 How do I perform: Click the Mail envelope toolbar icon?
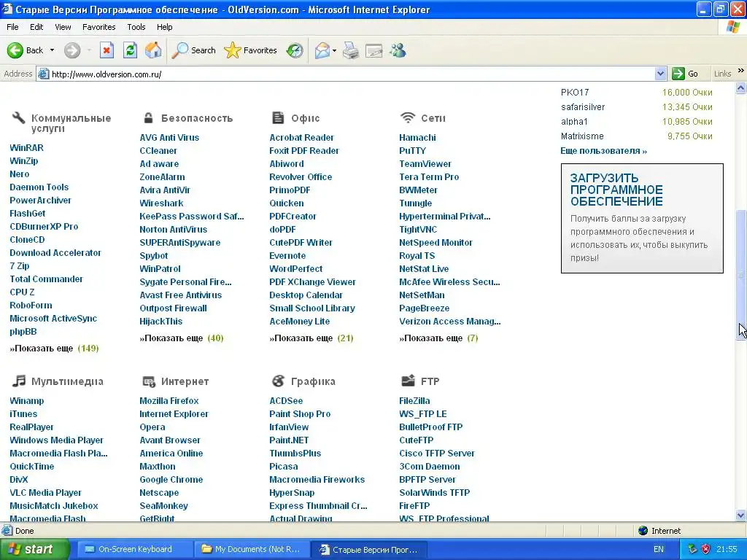click(322, 50)
